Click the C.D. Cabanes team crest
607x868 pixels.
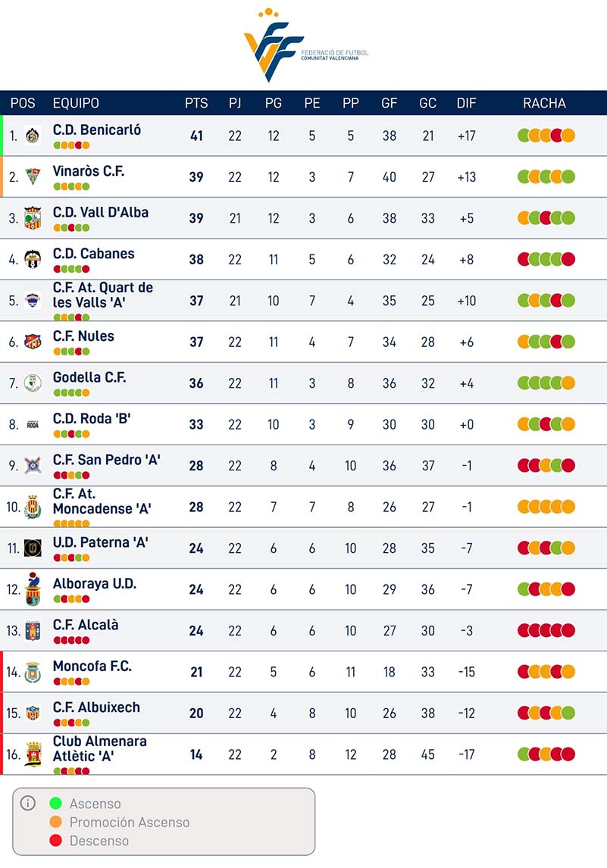pyautogui.click(x=33, y=259)
